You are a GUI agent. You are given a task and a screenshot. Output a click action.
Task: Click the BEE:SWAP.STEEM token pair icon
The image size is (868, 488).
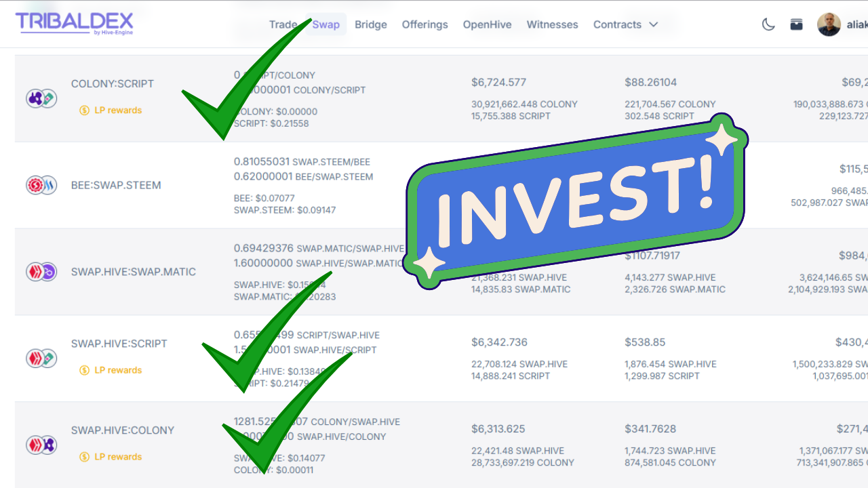pyautogui.click(x=41, y=185)
